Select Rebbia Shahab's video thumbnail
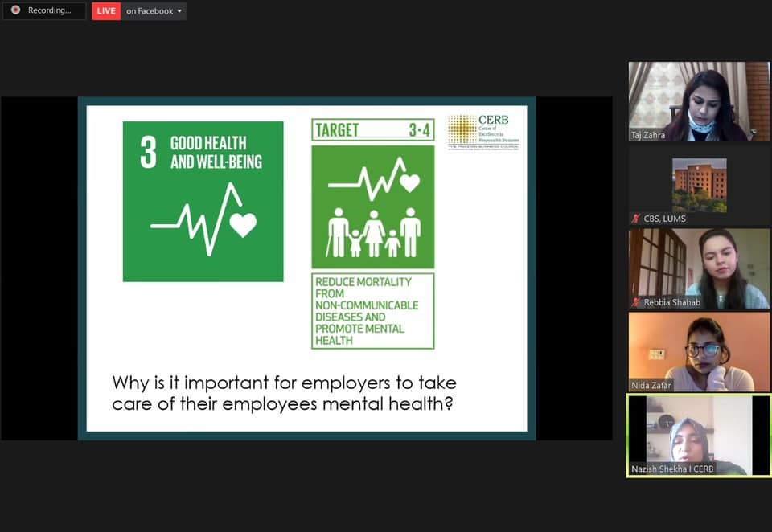772x532 pixels. pyautogui.click(x=699, y=268)
